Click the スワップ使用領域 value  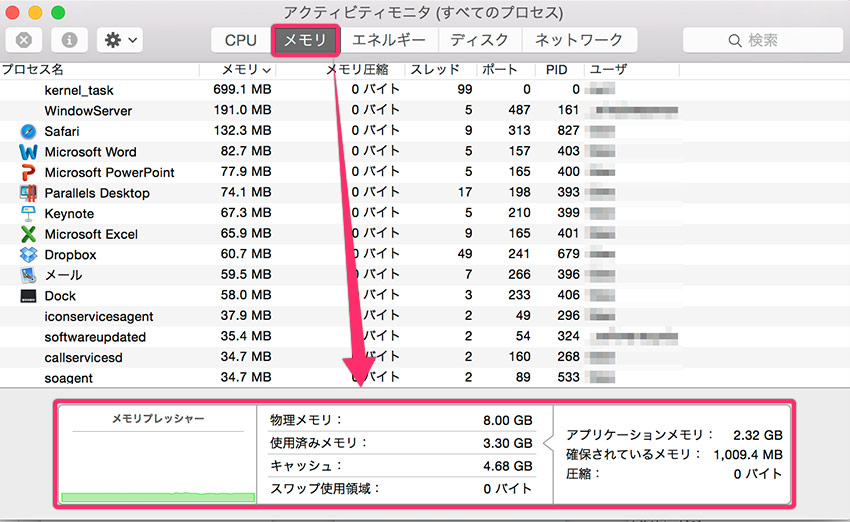(507, 489)
